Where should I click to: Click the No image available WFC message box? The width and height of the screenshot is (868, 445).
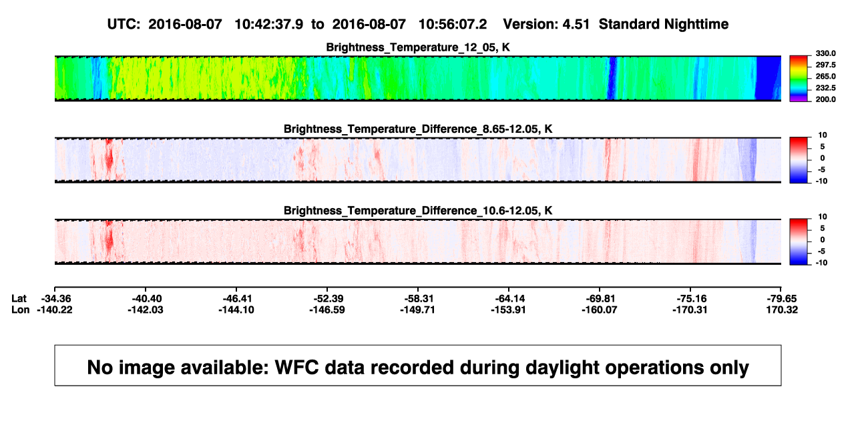point(418,366)
